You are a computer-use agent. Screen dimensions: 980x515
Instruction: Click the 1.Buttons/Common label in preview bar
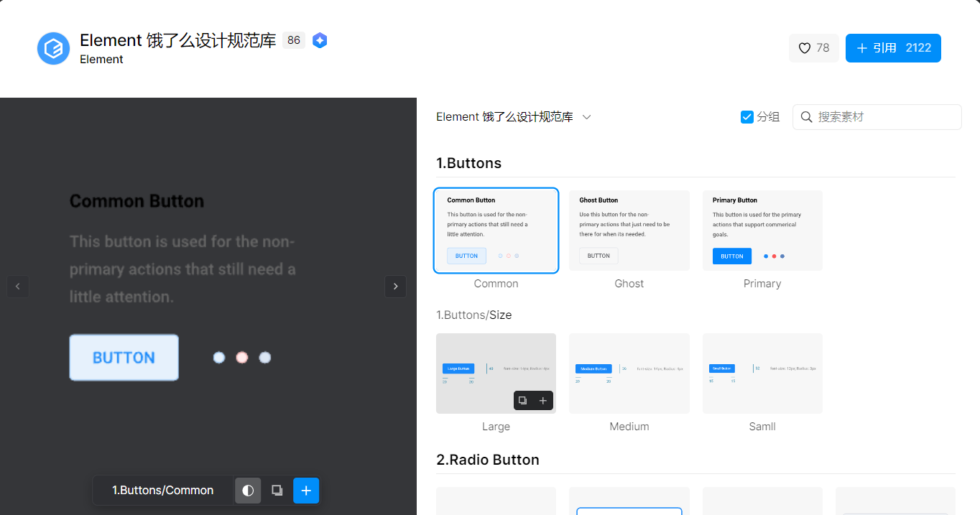click(163, 491)
